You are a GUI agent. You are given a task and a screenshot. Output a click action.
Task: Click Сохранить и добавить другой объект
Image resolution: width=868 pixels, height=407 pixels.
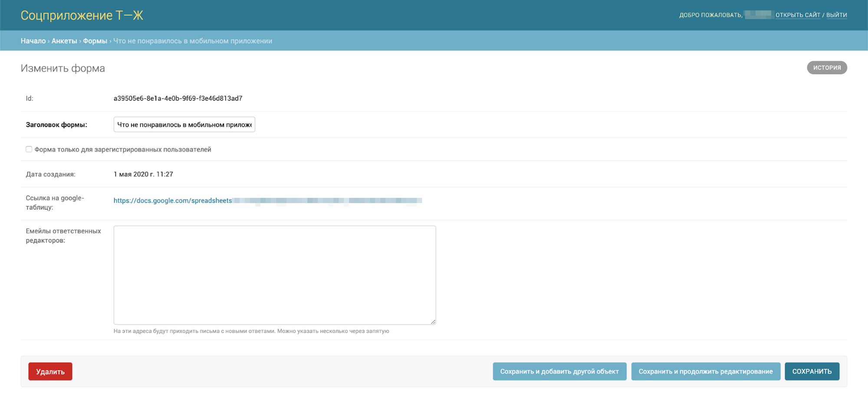click(x=559, y=371)
